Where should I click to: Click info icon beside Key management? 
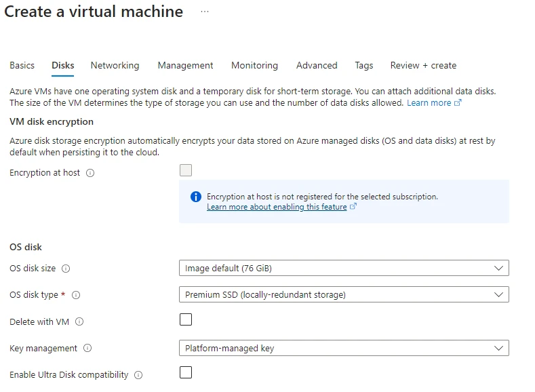(87, 349)
